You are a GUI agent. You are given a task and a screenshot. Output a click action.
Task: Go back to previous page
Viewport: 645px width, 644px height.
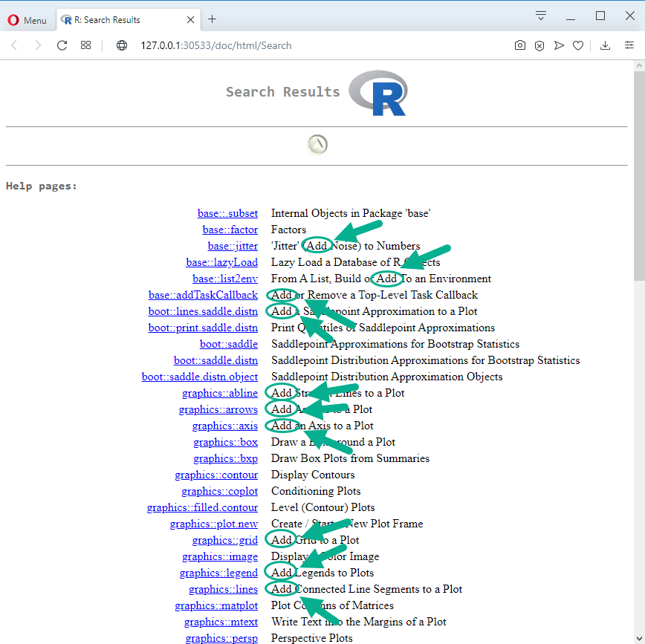14,45
